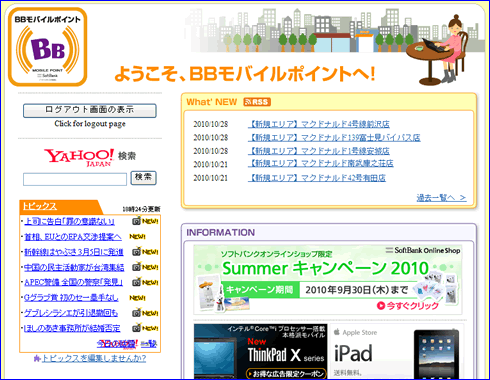Click the Apple Store iPad ad
The height and width of the screenshot is (380, 490).
click(x=396, y=351)
